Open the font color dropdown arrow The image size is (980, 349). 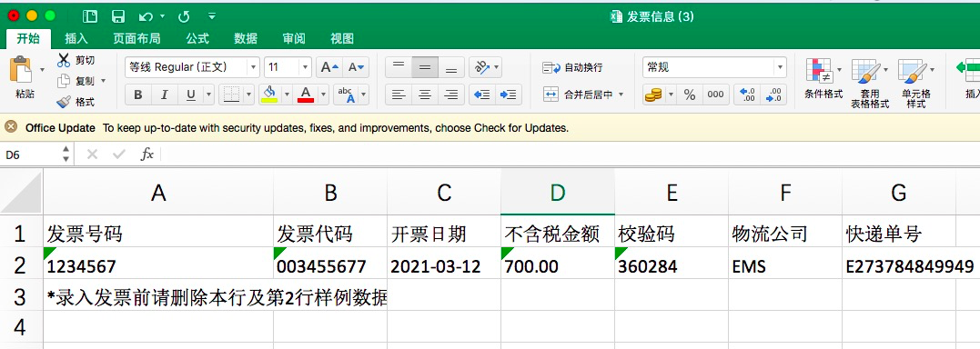323,95
